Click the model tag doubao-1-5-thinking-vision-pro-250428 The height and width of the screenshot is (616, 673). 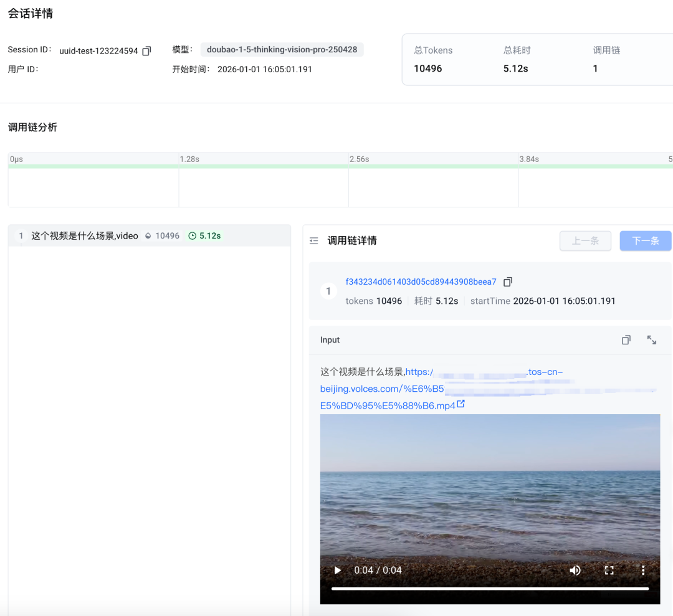pyautogui.click(x=282, y=49)
